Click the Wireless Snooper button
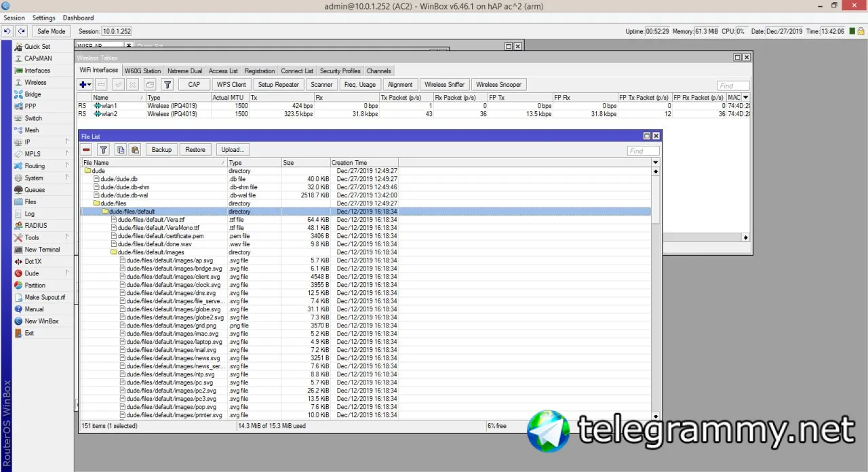This screenshot has width=868, height=472. 498,85
